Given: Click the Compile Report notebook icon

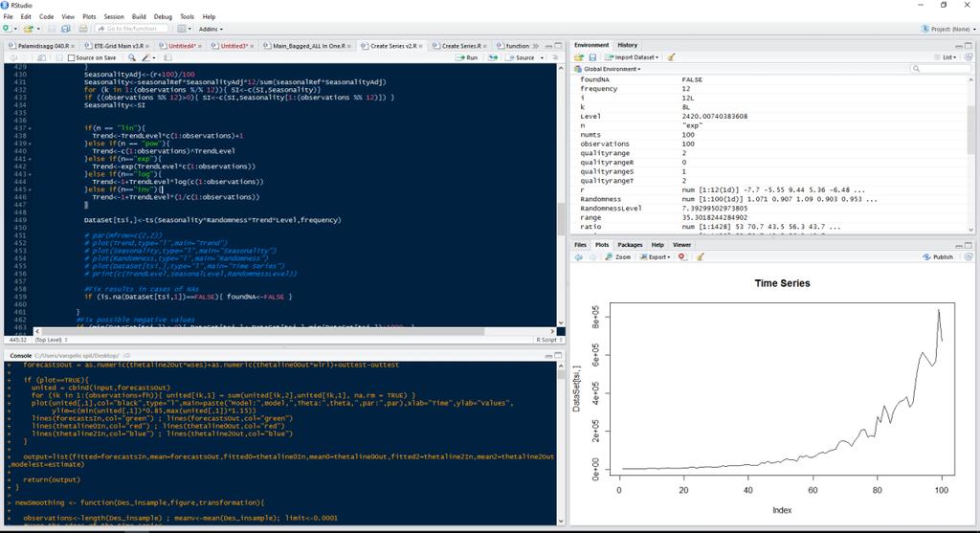Looking at the screenshot, I should pyautogui.click(x=167, y=57).
